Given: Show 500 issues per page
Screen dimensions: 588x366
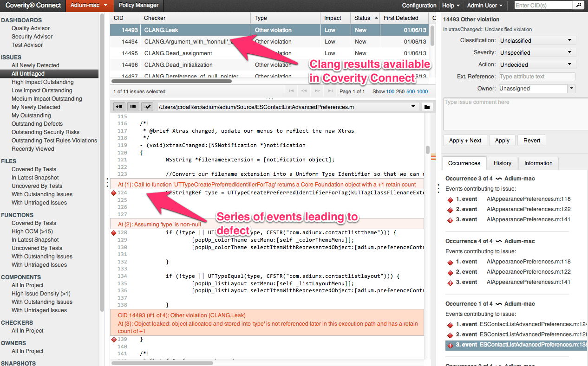Looking at the screenshot, I should point(411,91).
